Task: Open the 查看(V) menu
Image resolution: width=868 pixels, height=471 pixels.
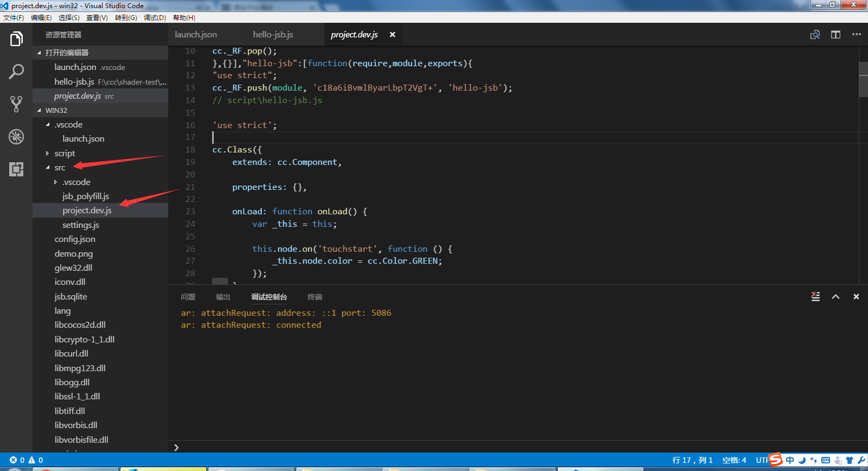Action: 97,18
